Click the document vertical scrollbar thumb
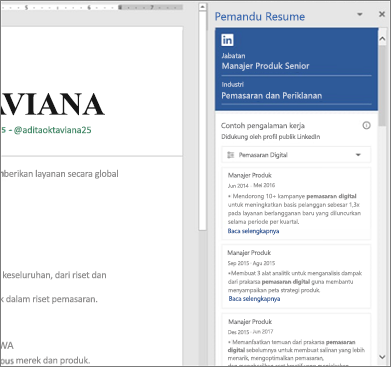391x367 pixels. [202, 121]
